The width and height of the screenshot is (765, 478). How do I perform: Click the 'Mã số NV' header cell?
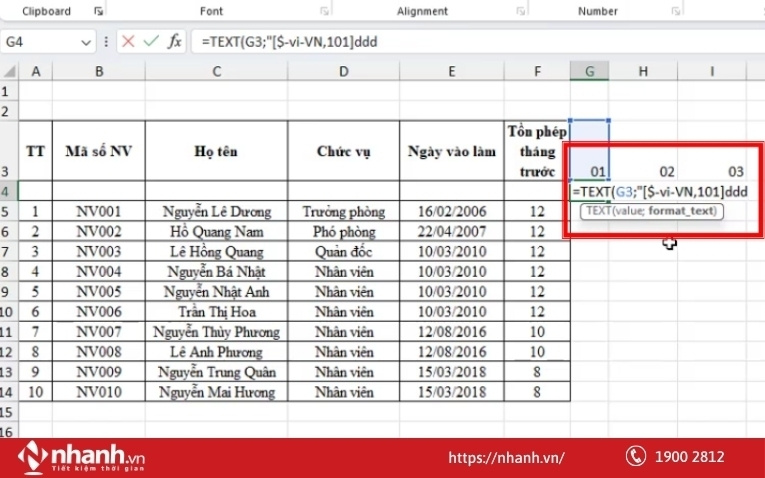click(x=99, y=151)
